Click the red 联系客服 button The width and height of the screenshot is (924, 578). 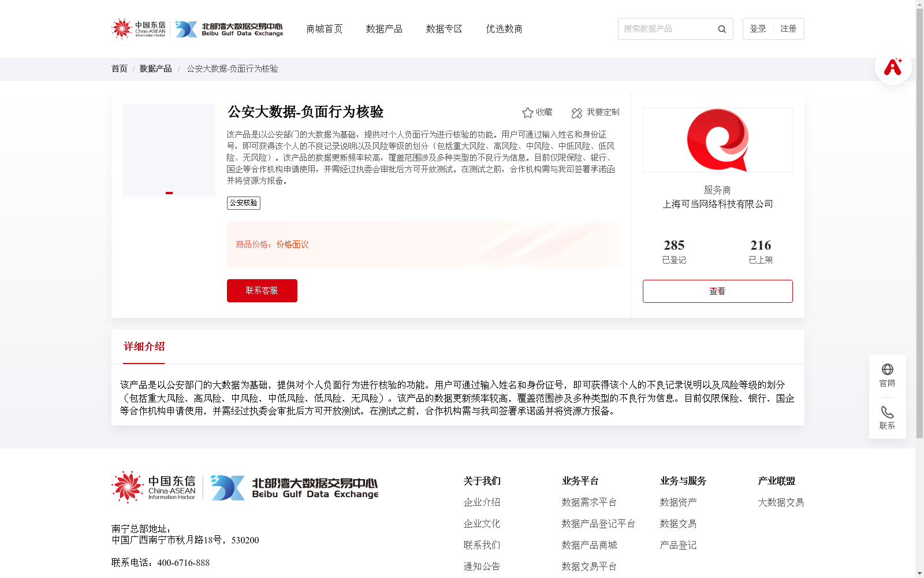[x=262, y=291]
